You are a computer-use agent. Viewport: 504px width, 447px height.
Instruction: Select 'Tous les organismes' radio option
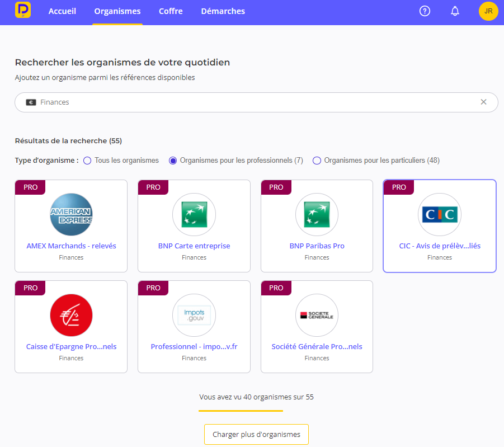point(87,161)
